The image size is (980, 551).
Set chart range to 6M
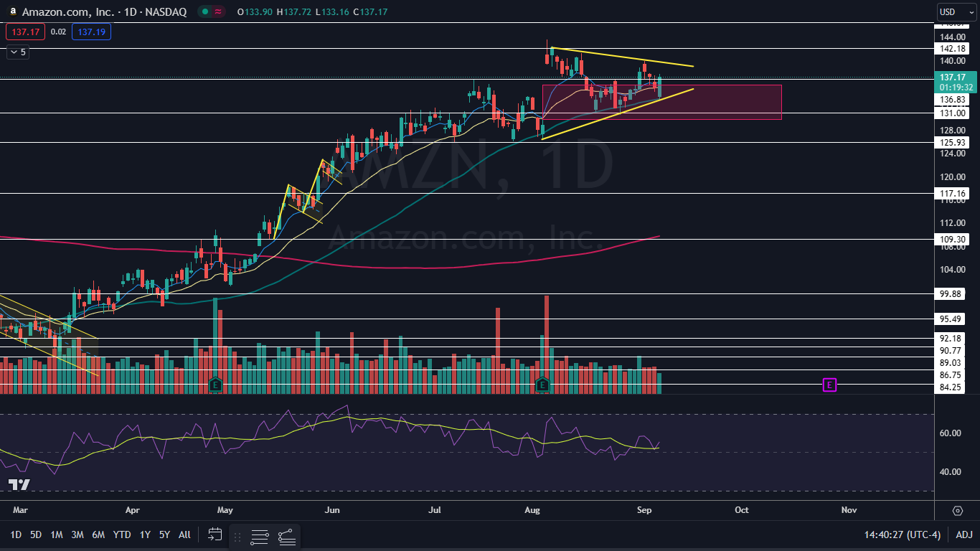click(x=99, y=534)
